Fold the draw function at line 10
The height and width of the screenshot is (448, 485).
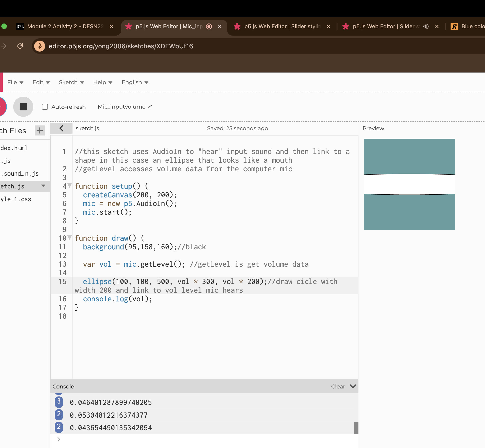pyautogui.click(x=70, y=238)
